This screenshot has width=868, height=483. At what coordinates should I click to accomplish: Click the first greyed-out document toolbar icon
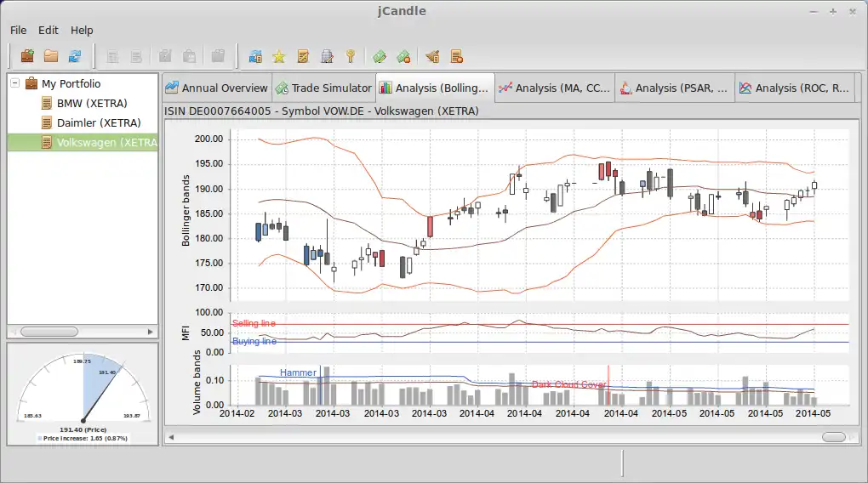click(x=112, y=56)
